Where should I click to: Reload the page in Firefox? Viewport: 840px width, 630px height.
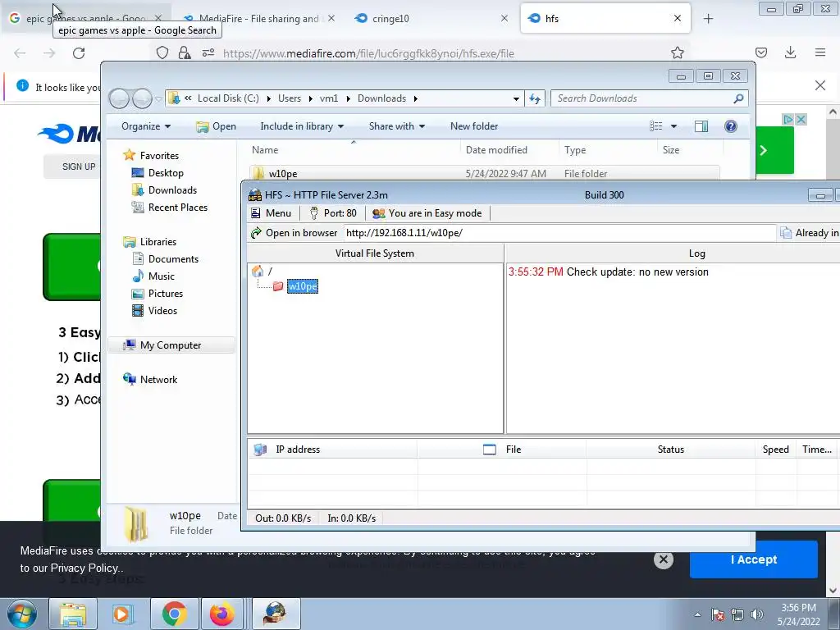click(79, 53)
